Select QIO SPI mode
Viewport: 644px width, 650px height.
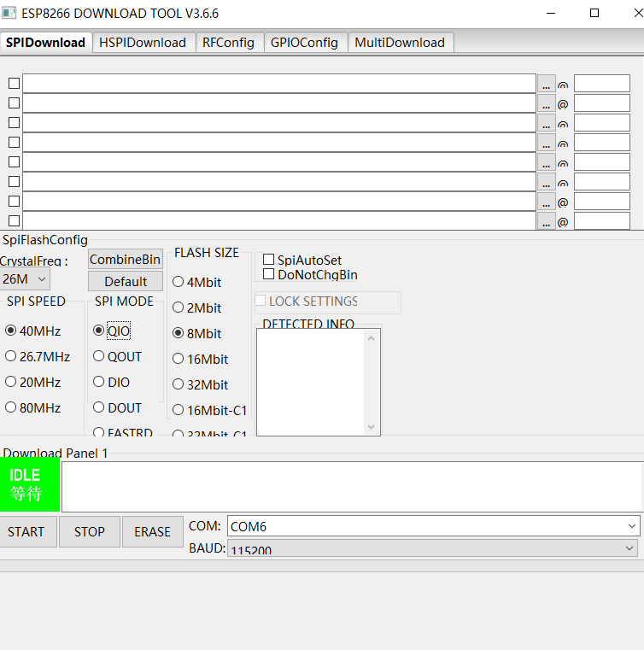[x=112, y=331]
